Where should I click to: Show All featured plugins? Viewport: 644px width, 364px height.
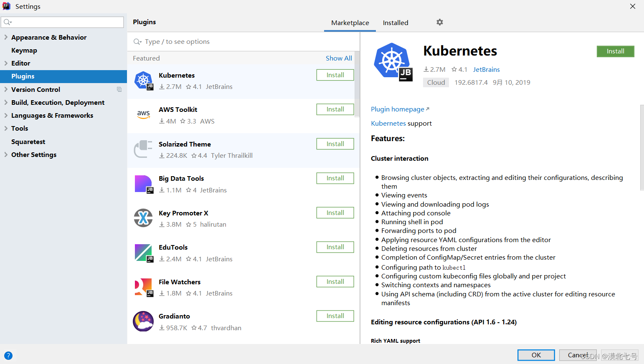339,58
